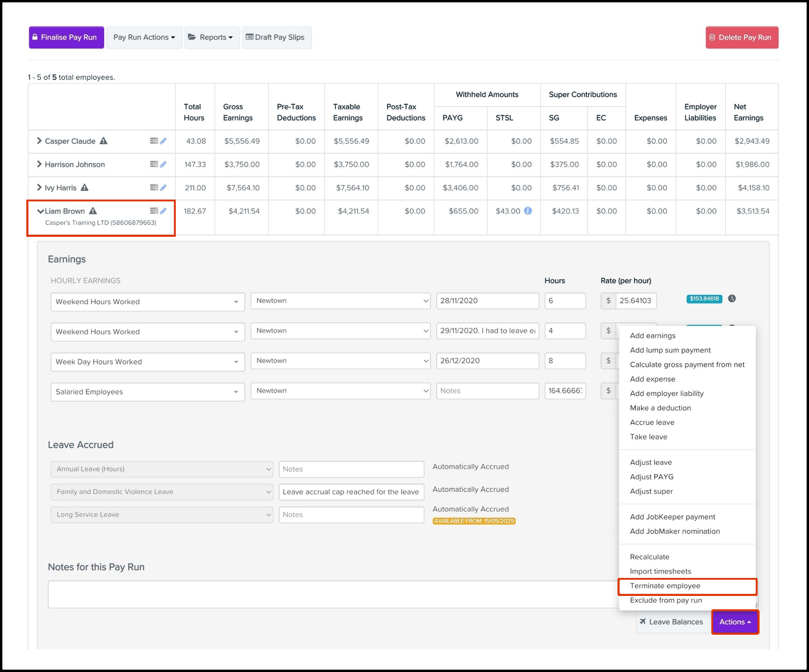
Task: Open Salaried Employees pay category dropdown
Action: click(x=148, y=392)
